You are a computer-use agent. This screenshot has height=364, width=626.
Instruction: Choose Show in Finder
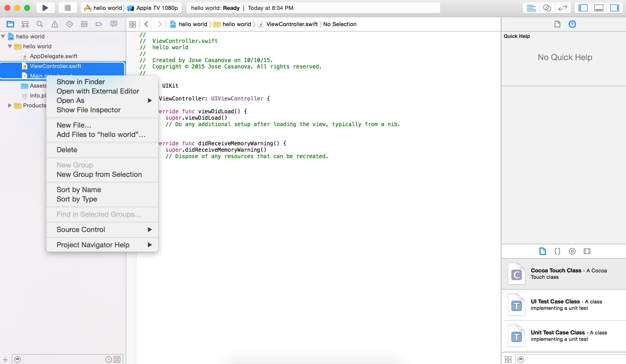tap(81, 82)
